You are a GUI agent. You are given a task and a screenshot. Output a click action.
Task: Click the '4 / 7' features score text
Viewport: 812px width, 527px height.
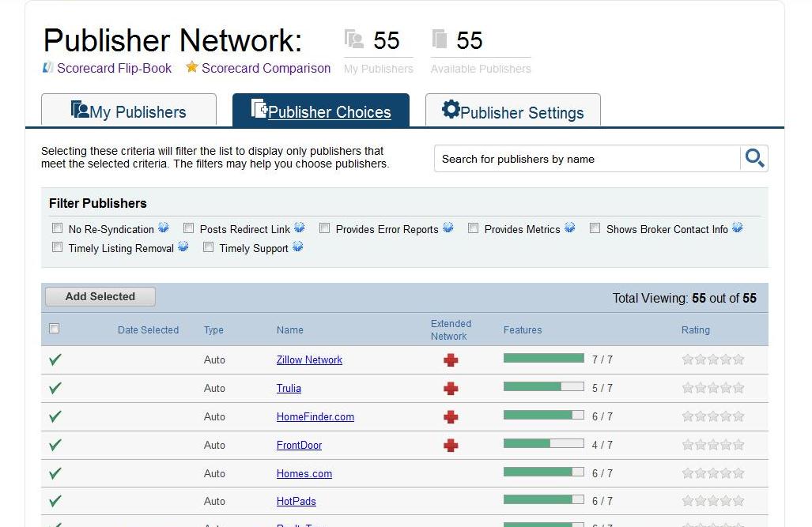pos(602,445)
